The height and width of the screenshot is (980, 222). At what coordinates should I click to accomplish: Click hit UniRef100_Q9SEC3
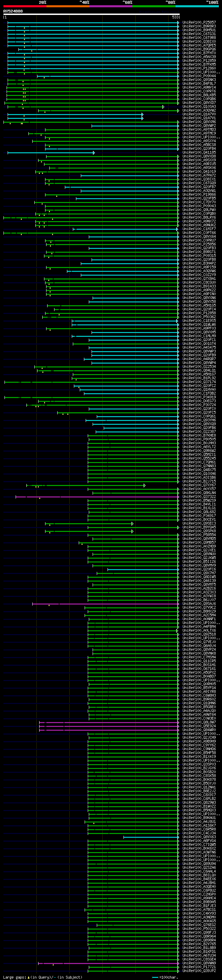tap(199, 524)
